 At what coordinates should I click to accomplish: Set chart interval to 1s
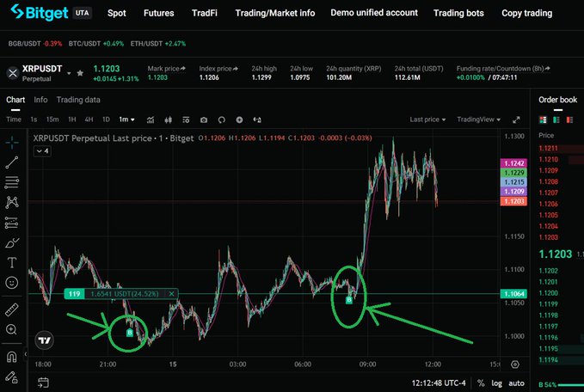click(34, 119)
